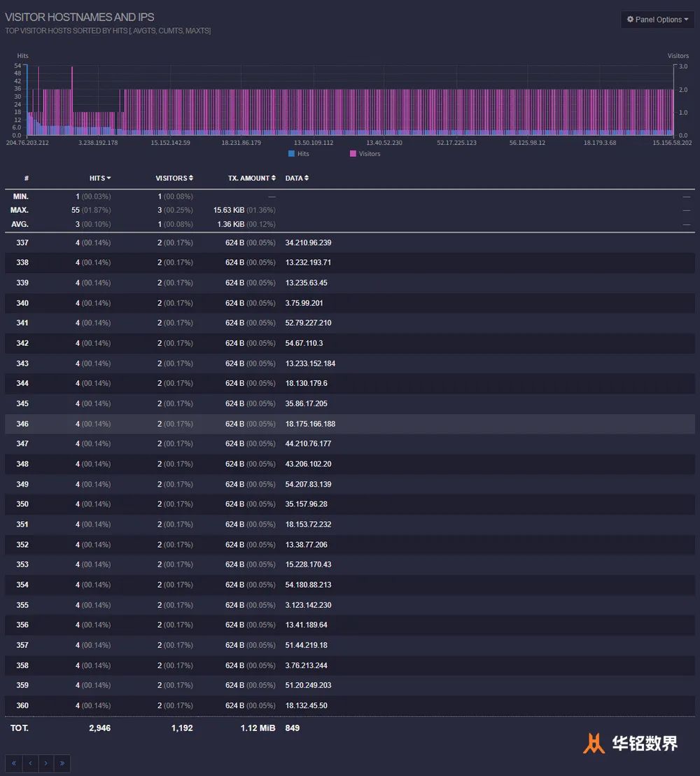The width and height of the screenshot is (700, 776).
Task: Jump to the last page of results
Action: click(x=62, y=763)
